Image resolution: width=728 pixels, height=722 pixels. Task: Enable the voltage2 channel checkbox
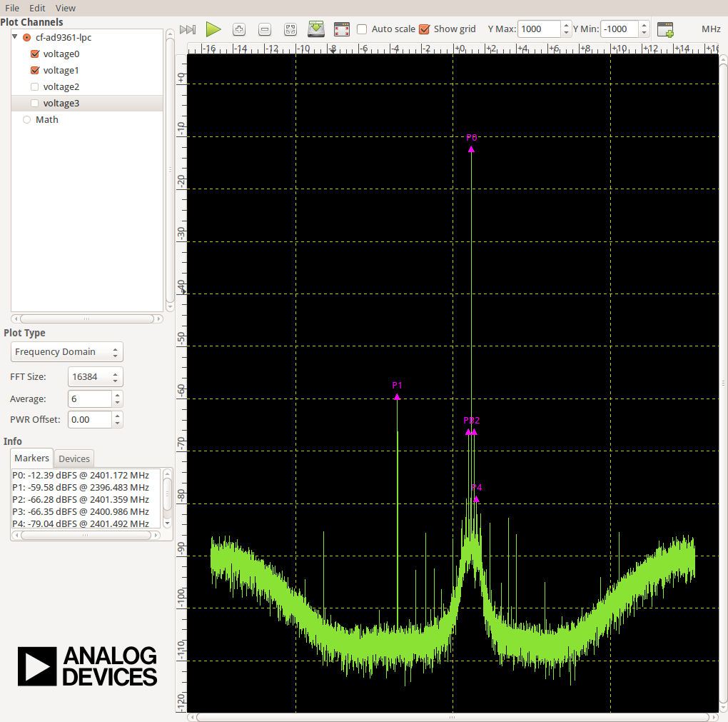[x=35, y=87]
